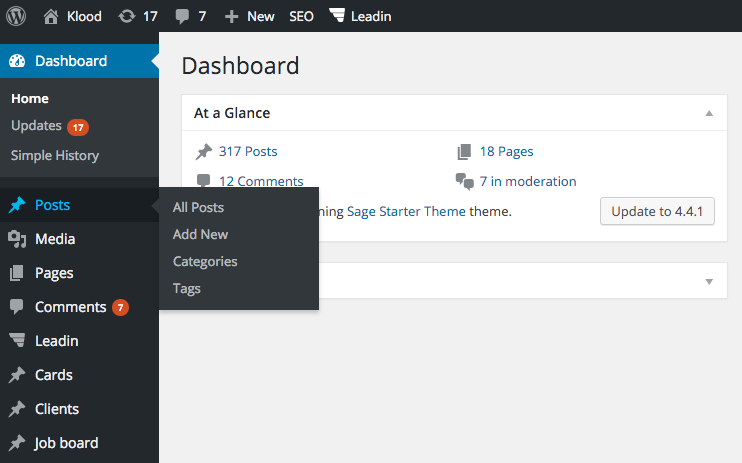This screenshot has width=742, height=463.
Task: Click the updates refresh icon in admin bar
Action: click(x=126, y=16)
